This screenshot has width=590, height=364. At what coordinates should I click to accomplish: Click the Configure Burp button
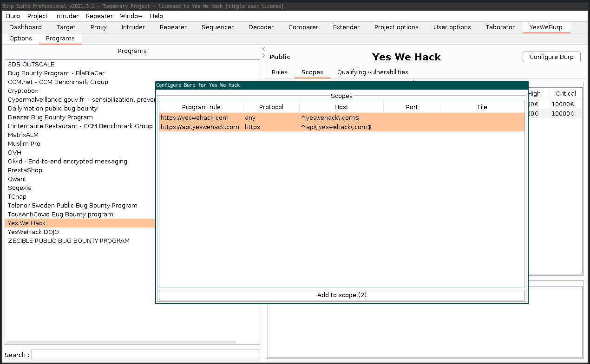[x=551, y=57]
